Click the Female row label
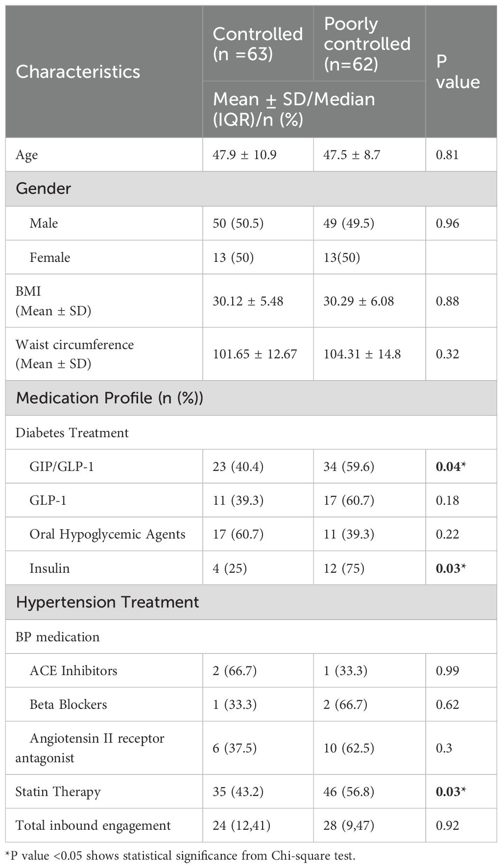The image size is (502, 868). (x=49, y=258)
